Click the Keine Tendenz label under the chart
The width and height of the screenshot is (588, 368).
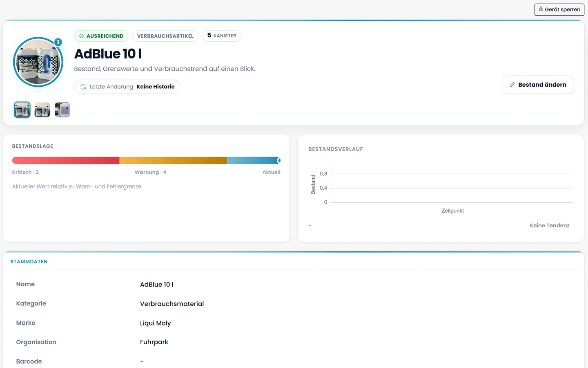550,225
